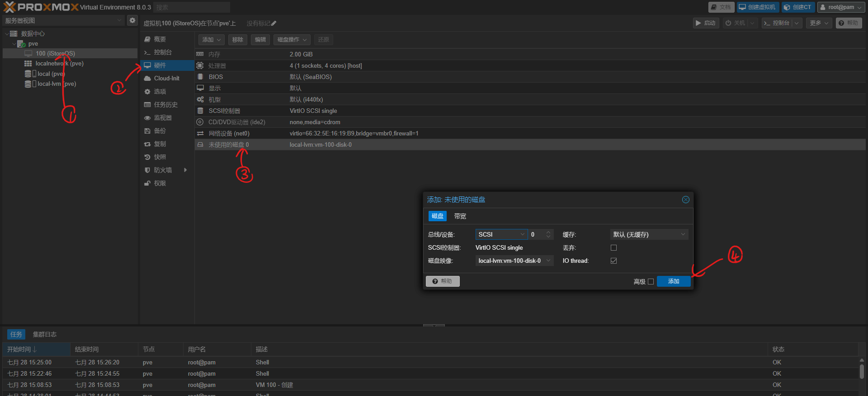This screenshot has width=868, height=396.
Task: Select the localnetwork (pve) grid icon
Action: point(28,64)
